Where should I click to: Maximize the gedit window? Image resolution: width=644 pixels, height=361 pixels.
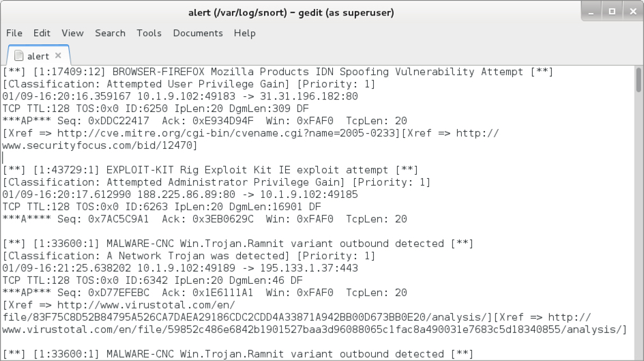pyautogui.click(x=612, y=12)
